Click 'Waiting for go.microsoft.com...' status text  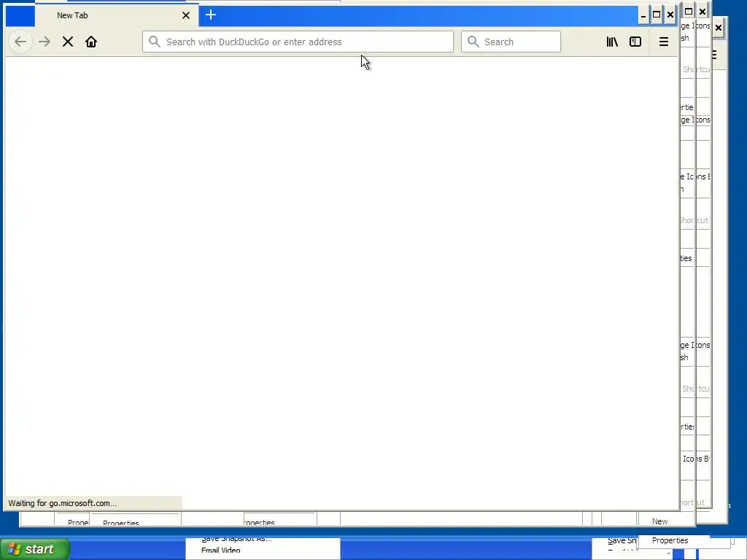click(63, 503)
